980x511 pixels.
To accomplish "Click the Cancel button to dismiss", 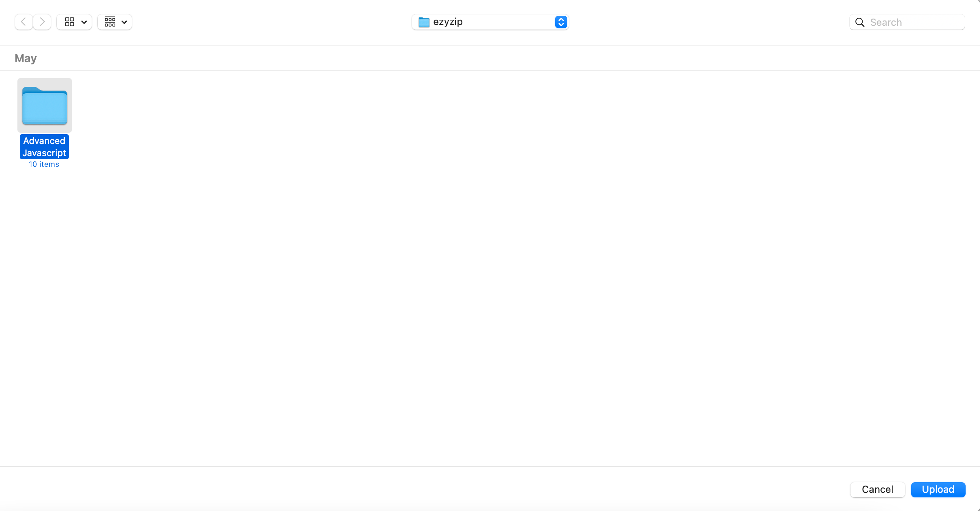I will click(878, 489).
